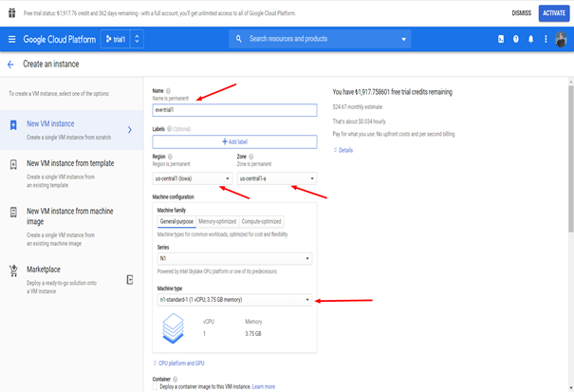Click the machine image document icon

[x=13, y=212]
